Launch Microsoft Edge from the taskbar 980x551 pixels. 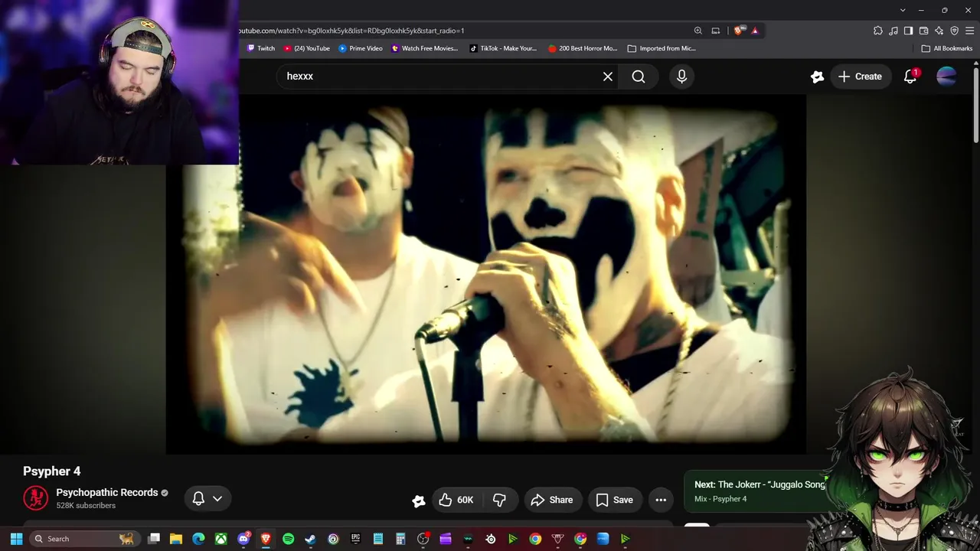[x=198, y=539]
